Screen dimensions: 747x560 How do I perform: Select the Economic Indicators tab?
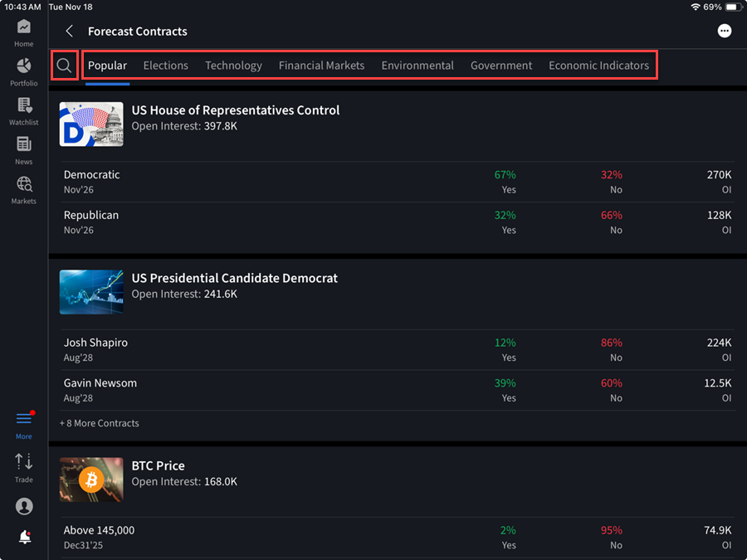coord(599,65)
